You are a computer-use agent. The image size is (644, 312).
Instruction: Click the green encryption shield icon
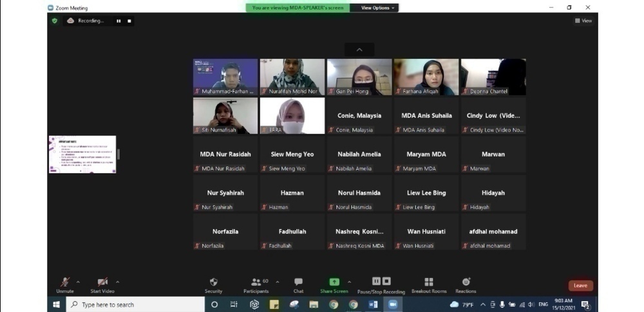point(55,21)
